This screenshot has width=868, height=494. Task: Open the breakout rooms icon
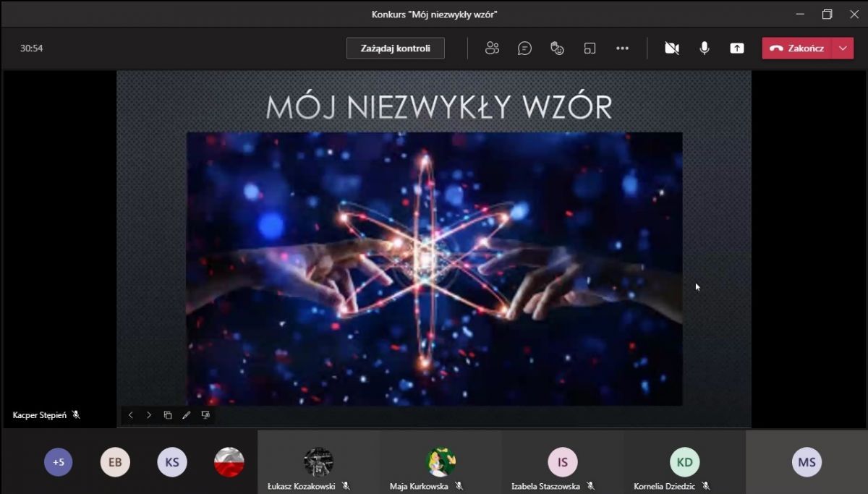click(590, 48)
